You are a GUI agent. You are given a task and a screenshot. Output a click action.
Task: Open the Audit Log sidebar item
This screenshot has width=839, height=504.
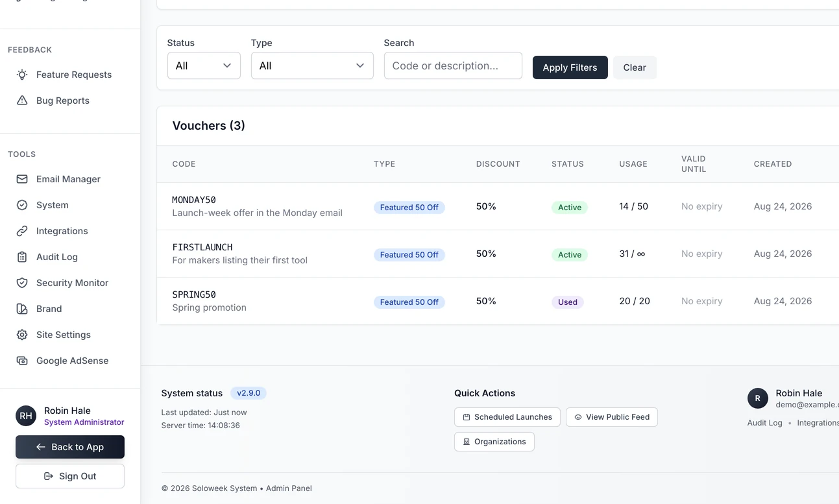70,257
